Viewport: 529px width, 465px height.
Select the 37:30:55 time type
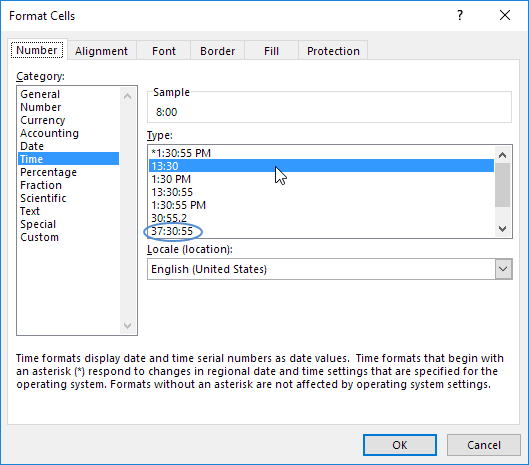point(172,231)
